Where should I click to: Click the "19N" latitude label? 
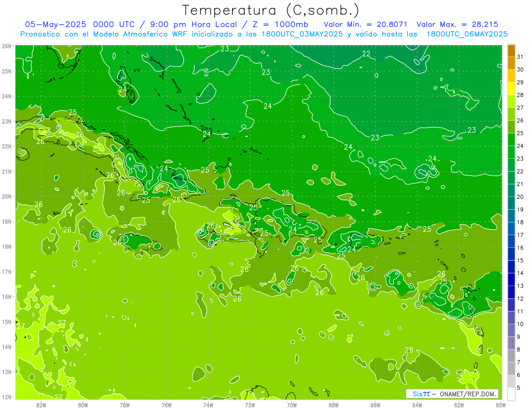click(x=7, y=221)
